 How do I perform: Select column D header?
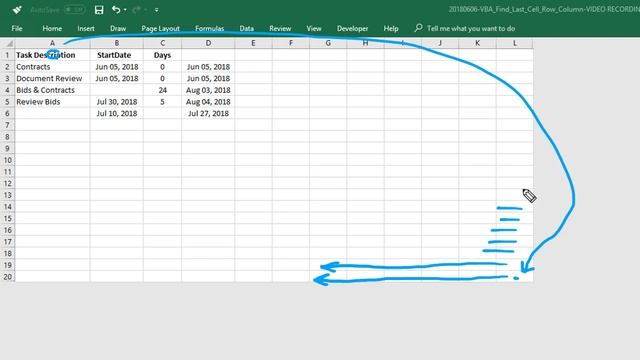pos(208,43)
